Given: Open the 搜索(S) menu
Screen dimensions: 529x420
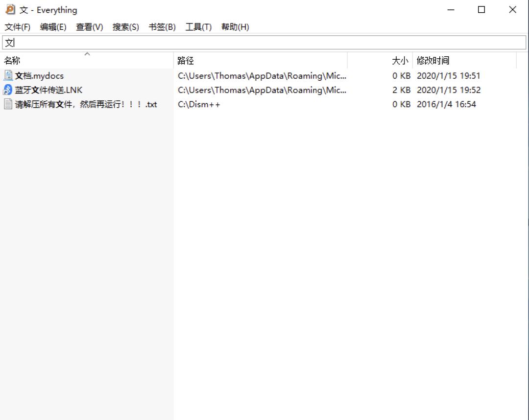Looking at the screenshot, I should coord(125,27).
